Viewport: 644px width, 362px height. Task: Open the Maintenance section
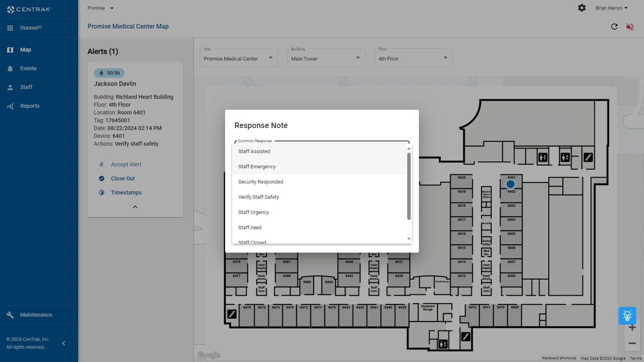pyautogui.click(x=39, y=315)
